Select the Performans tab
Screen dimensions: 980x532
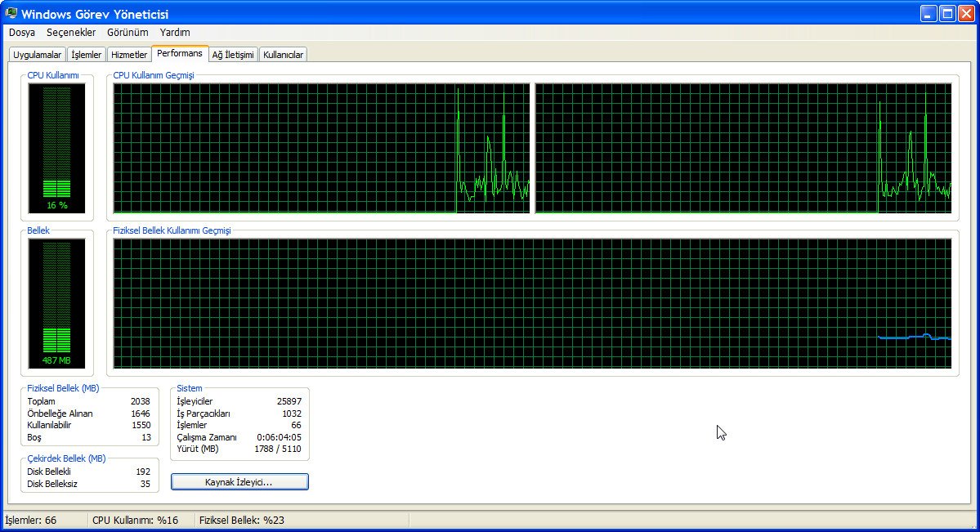pyautogui.click(x=180, y=54)
